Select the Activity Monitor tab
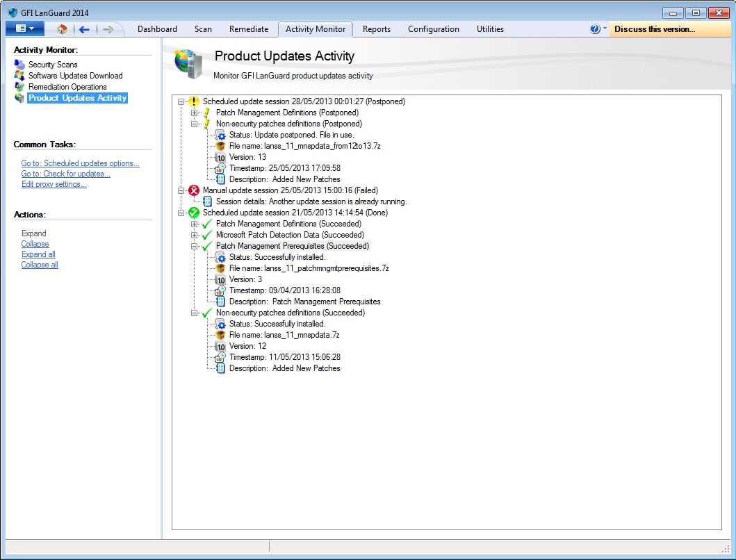The image size is (736, 560). (x=316, y=29)
